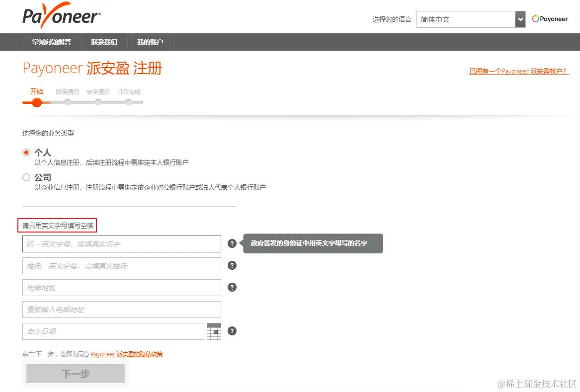Click the Payoneer badge in the top-right corner
580x392 pixels.
pyautogui.click(x=550, y=18)
